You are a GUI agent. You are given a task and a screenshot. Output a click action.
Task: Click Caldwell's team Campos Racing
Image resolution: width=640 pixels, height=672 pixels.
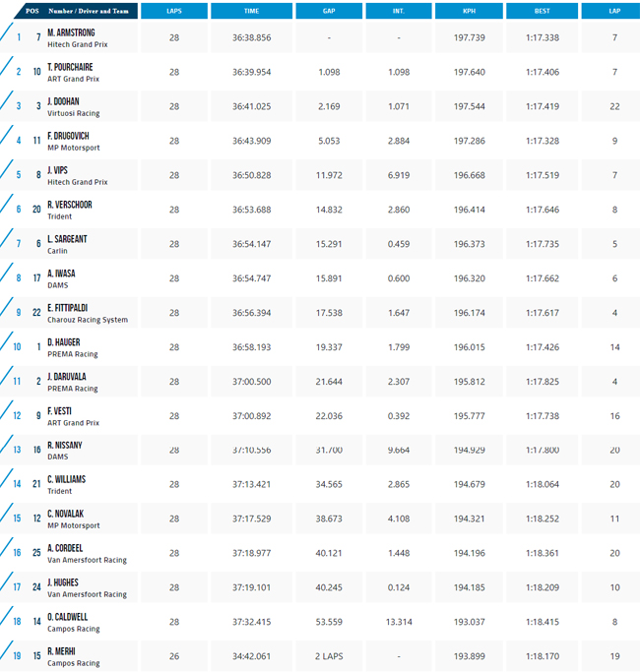(73, 629)
